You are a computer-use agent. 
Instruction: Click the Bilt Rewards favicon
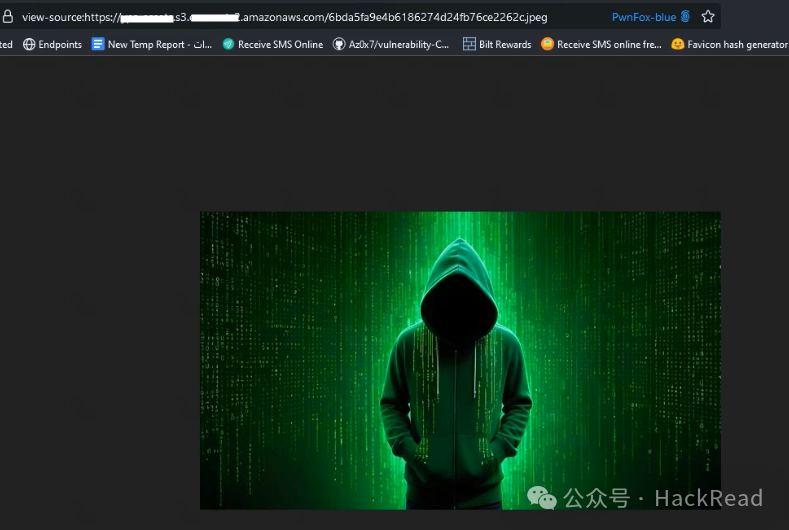click(x=469, y=44)
